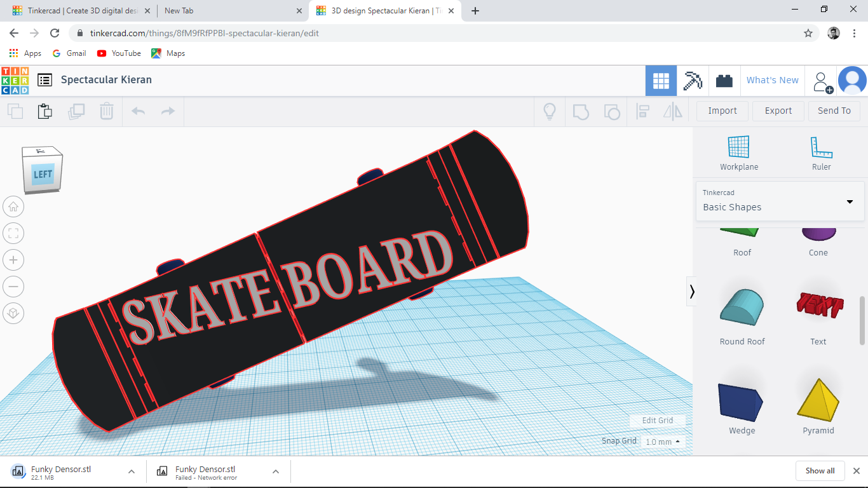The image size is (868, 488).
Task: Open the designs list menu icon
Action: [x=44, y=80]
